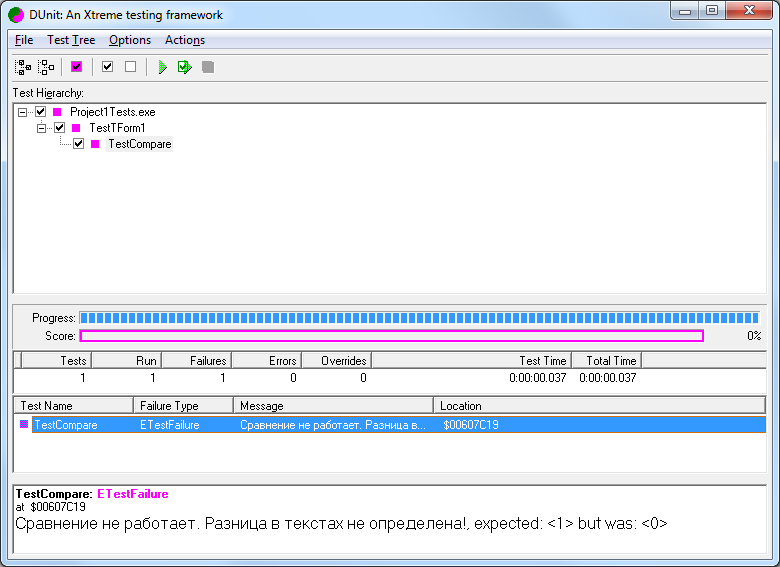This screenshot has height=567, width=780.
Task: Click the Failure Type column header
Action: click(x=184, y=405)
